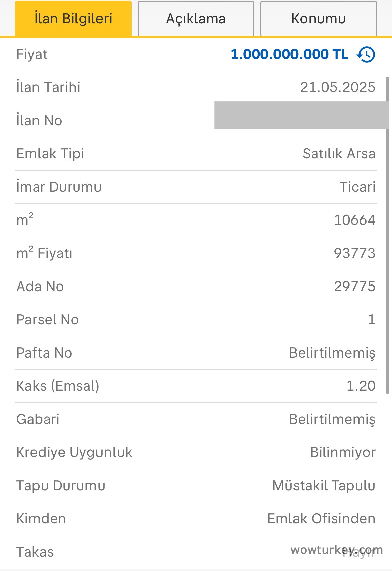Tap the Ticari zoning status value

[x=357, y=187]
